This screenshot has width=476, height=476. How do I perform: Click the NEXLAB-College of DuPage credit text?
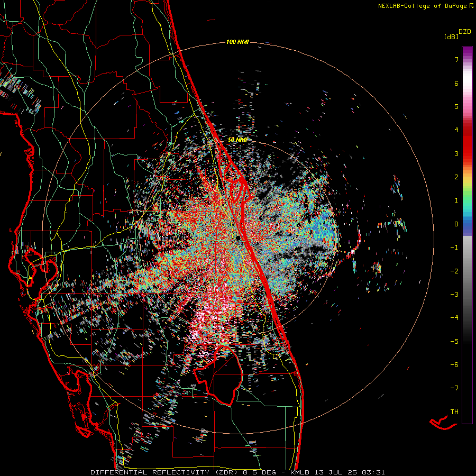(422, 6)
